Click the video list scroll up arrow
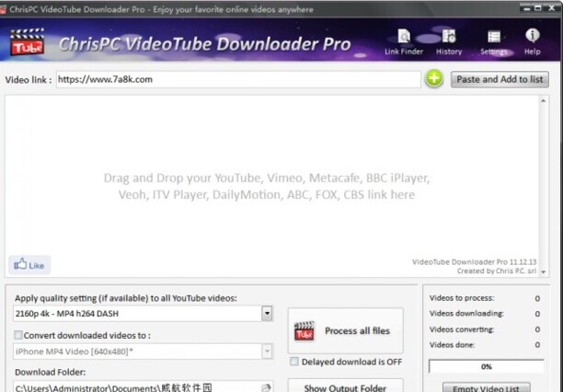 (544, 101)
